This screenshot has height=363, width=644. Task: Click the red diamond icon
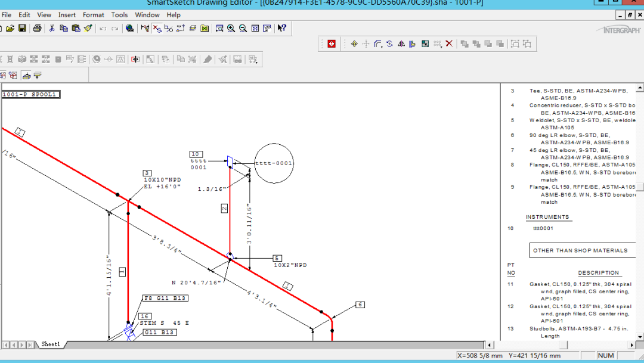(332, 44)
